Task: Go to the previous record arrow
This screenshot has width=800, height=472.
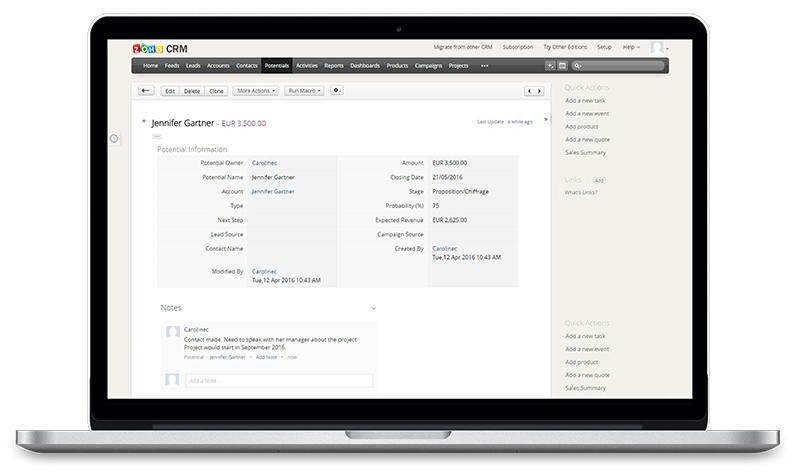Action: coord(529,91)
